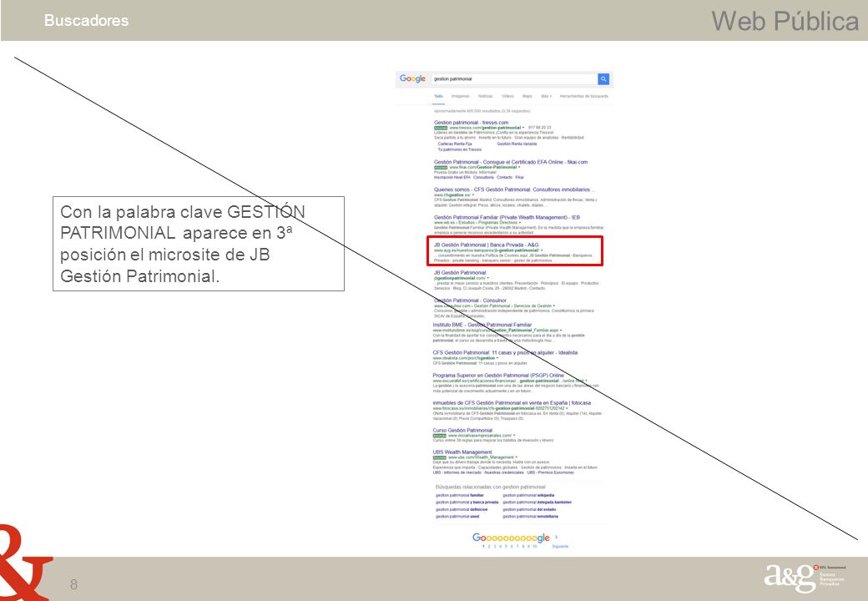Open the 'JB Gestión Patrimonial | Banca Privada - A&G' result
This screenshot has width=868, height=601.
click(x=486, y=245)
